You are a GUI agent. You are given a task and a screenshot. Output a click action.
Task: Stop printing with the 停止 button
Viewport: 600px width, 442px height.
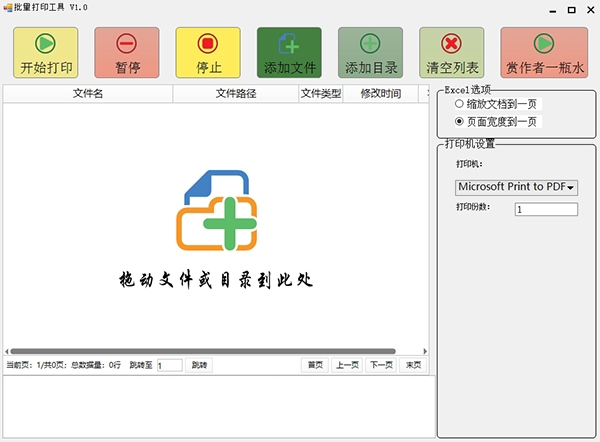click(208, 53)
